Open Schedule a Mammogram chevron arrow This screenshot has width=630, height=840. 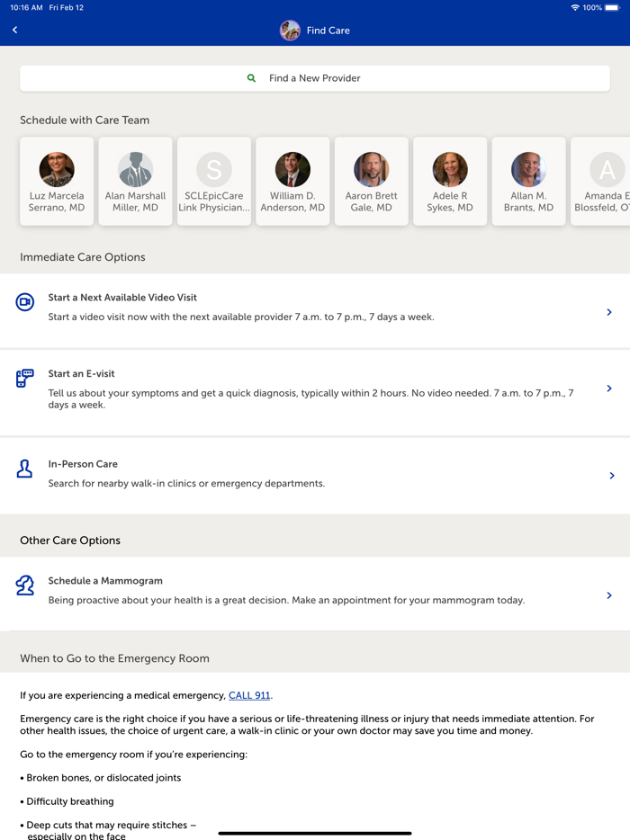pyautogui.click(x=609, y=595)
